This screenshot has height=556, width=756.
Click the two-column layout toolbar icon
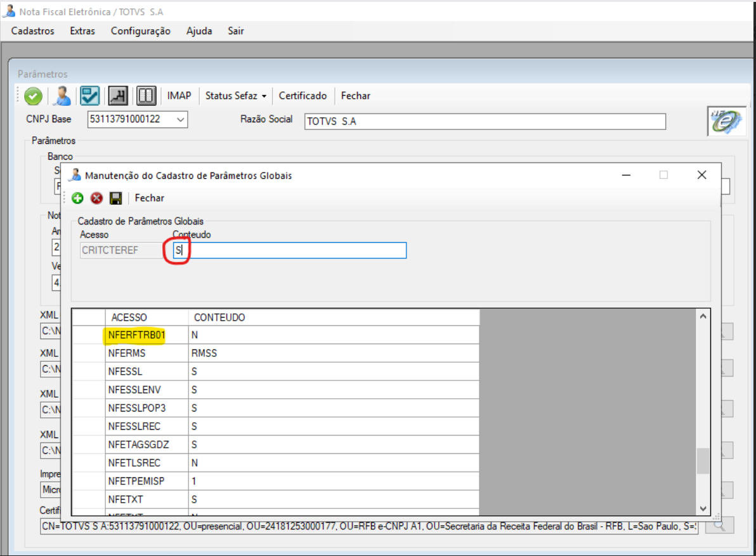point(146,96)
